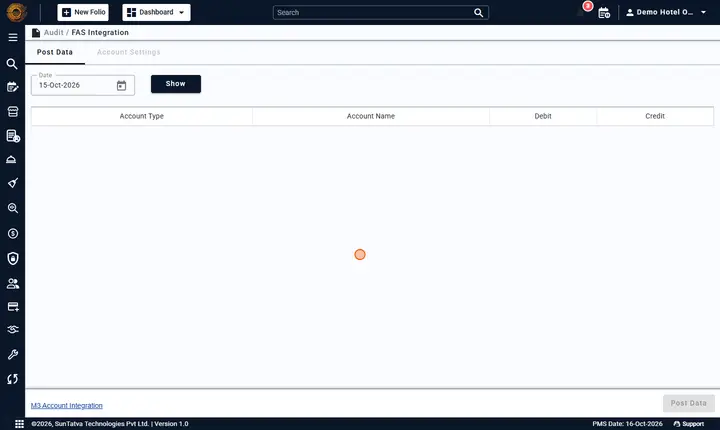This screenshot has width=720, height=430.
Task: Open the service bell sidebar icon
Action: pyautogui.click(x=11, y=159)
